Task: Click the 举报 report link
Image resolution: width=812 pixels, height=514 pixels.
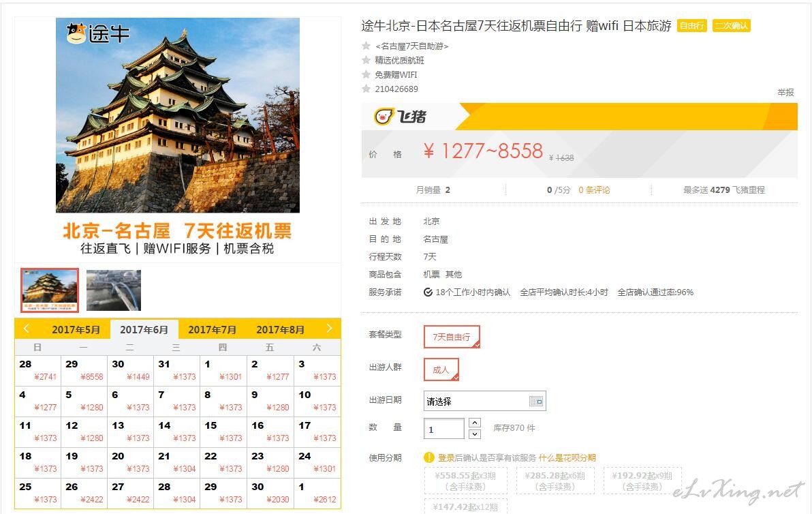Action: pyautogui.click(x=785, y=92)
